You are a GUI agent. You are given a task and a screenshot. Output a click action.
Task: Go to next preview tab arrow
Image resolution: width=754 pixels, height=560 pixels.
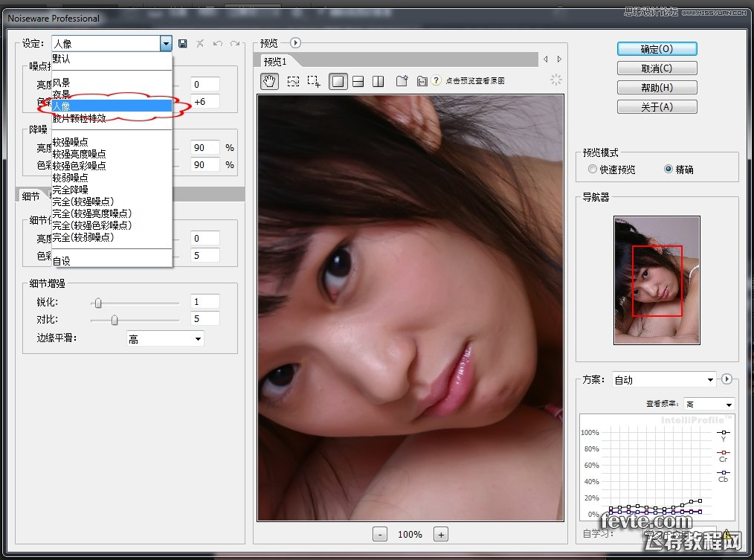click(x=559, y=59)
